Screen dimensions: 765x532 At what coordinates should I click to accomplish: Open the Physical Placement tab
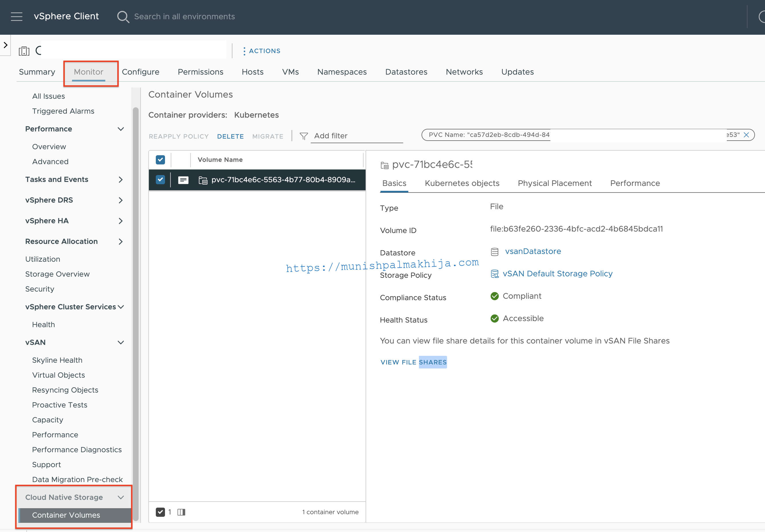point(555,183)
